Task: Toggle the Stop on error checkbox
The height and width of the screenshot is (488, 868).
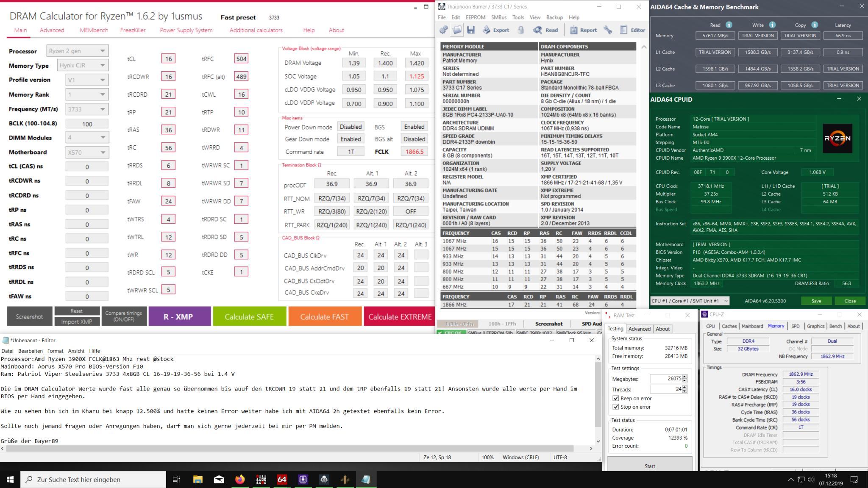Action: point(616,407)
